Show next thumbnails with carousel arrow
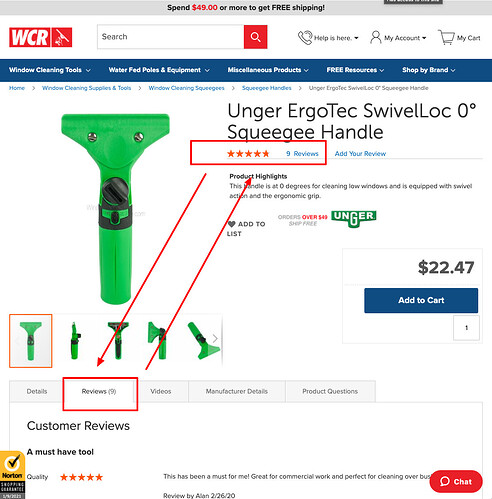 [x=215, y=339]
